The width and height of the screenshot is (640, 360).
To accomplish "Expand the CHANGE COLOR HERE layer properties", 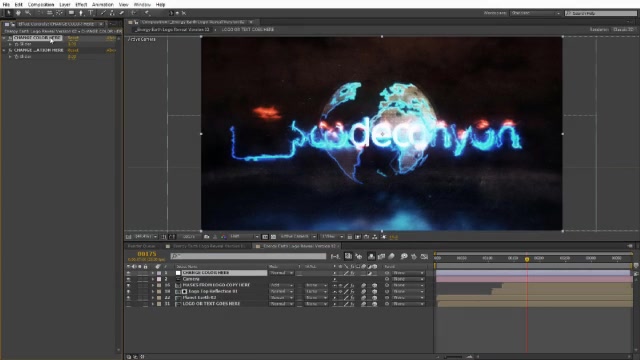I will tap(153, 273).
